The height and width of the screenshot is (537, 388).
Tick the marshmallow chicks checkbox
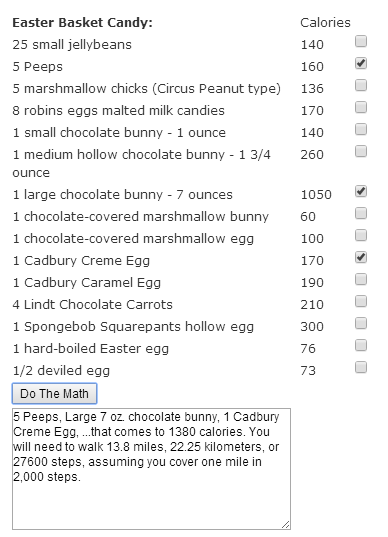(x=361, y=85)
